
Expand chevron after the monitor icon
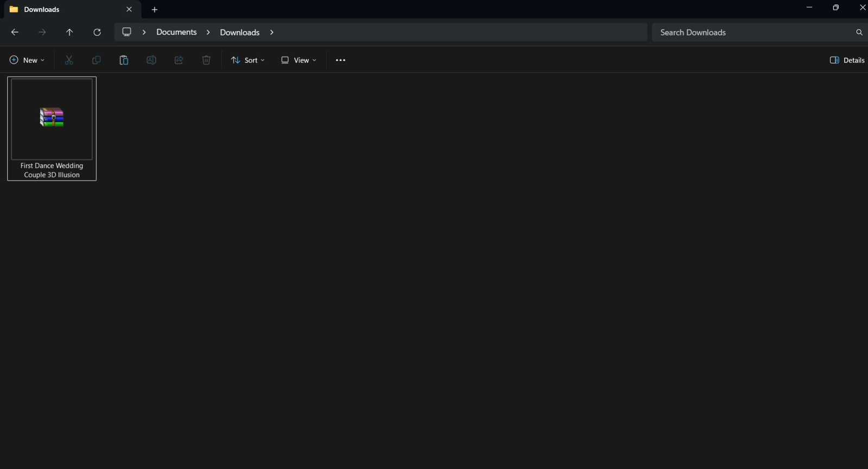144,33
